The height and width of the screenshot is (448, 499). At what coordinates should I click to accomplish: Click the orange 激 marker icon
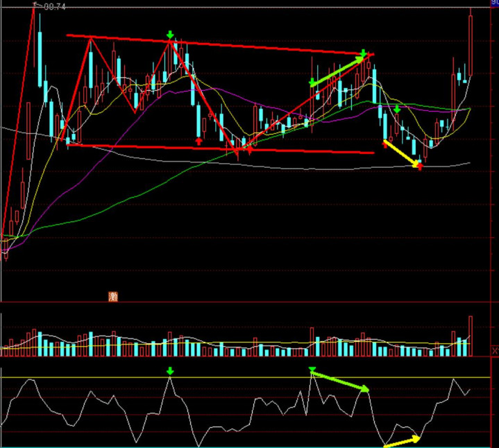pyautogui.click(x=113, y=297)
